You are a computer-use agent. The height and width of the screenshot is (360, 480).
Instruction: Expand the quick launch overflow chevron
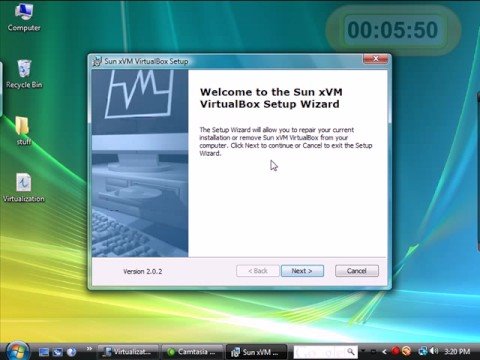pyautogui.click(x=89, y=349)
